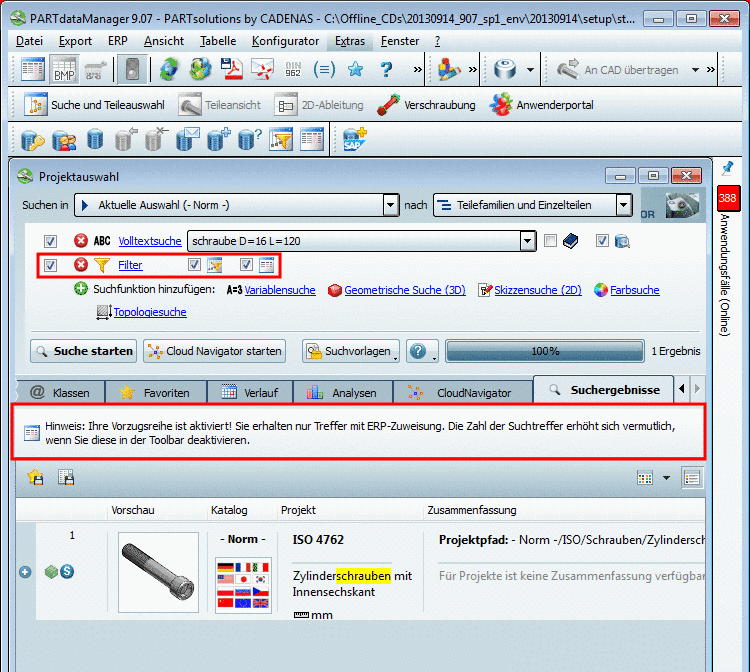Toggle the Filter row main checkbox
Viewport: 750px width, 672px height.
pyautogui.click(x=50, y=264)
